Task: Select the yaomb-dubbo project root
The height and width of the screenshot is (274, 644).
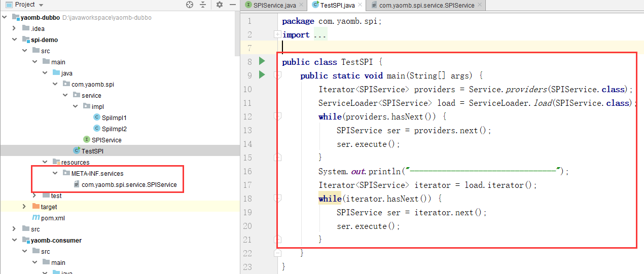Action: [x=40, y=17]
